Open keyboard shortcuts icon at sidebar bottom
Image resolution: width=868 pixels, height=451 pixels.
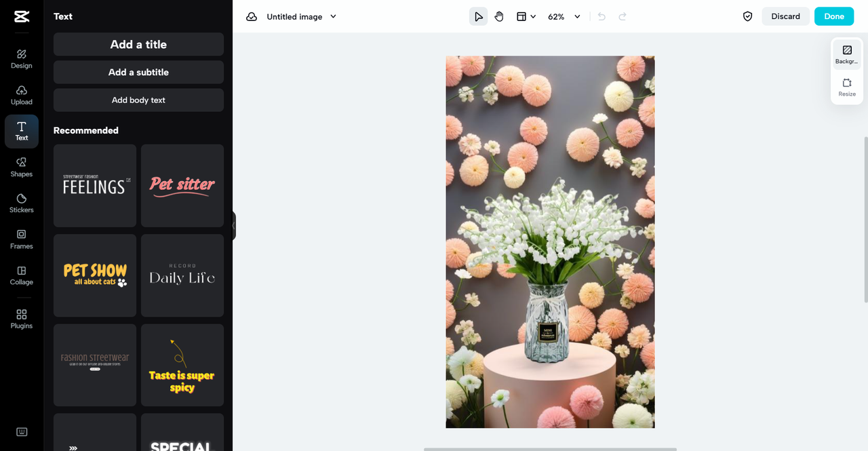pos(22,432)
